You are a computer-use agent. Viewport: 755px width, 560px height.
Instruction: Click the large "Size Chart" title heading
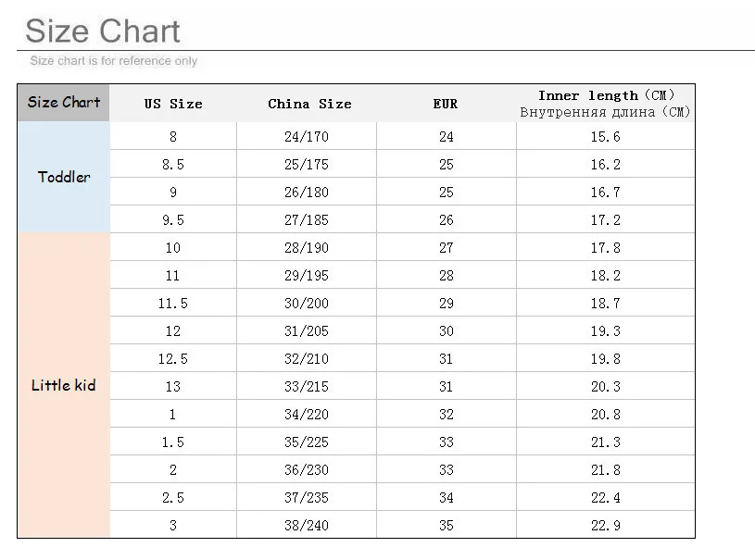pyautogui.click(x=103, y=31)
